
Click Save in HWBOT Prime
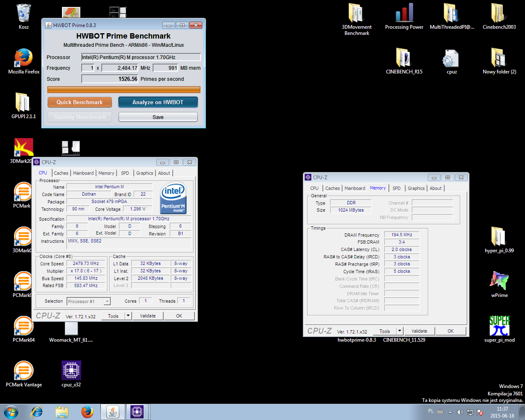[158, 117]
